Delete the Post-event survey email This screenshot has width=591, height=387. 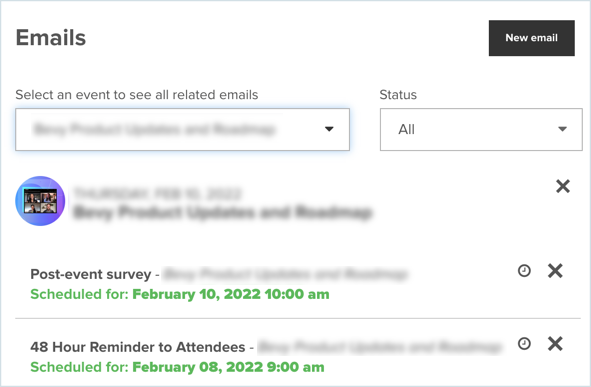[555, 271]
